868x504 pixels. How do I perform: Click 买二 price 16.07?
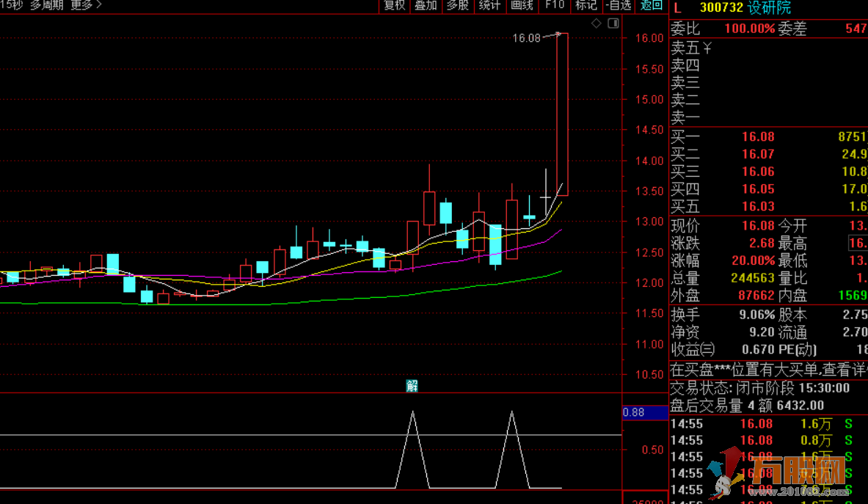(x=758, y=154)
